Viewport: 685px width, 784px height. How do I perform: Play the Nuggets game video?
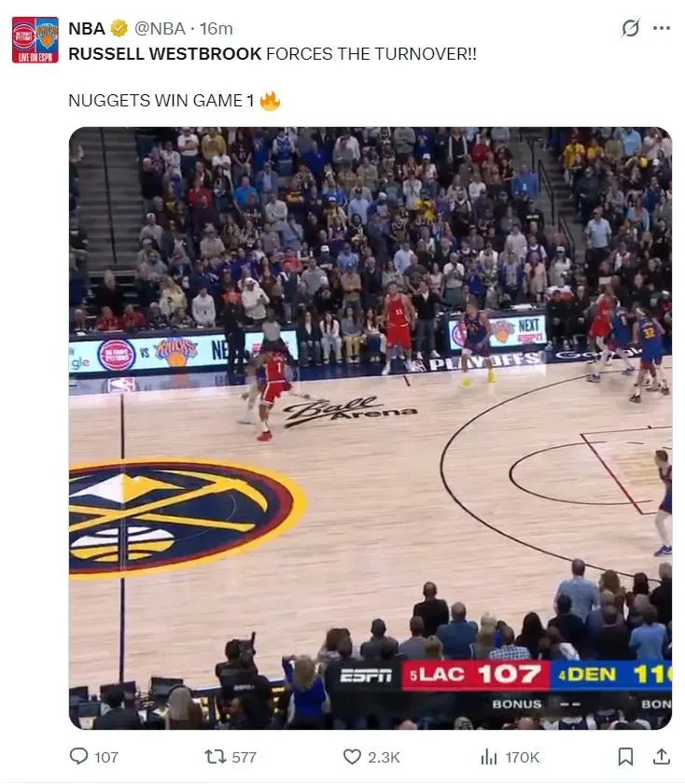[x=370, y=428]
